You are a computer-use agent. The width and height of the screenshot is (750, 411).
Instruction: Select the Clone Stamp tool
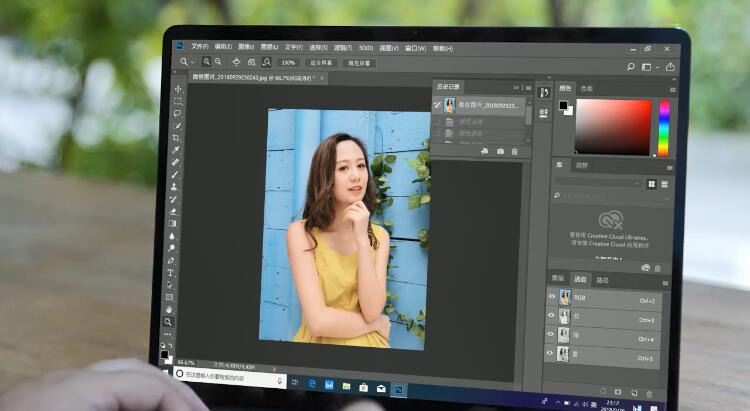[174, 187]
